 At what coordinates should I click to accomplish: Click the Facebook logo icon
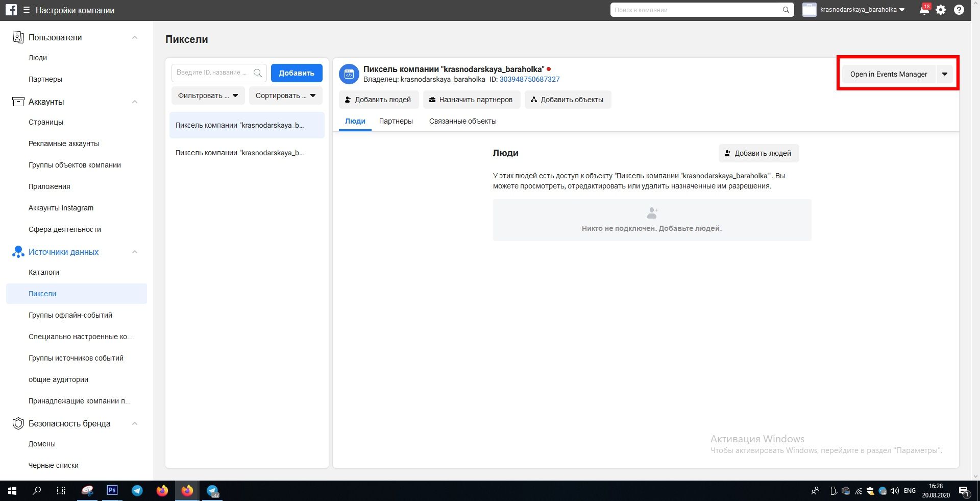pos(11,10)
